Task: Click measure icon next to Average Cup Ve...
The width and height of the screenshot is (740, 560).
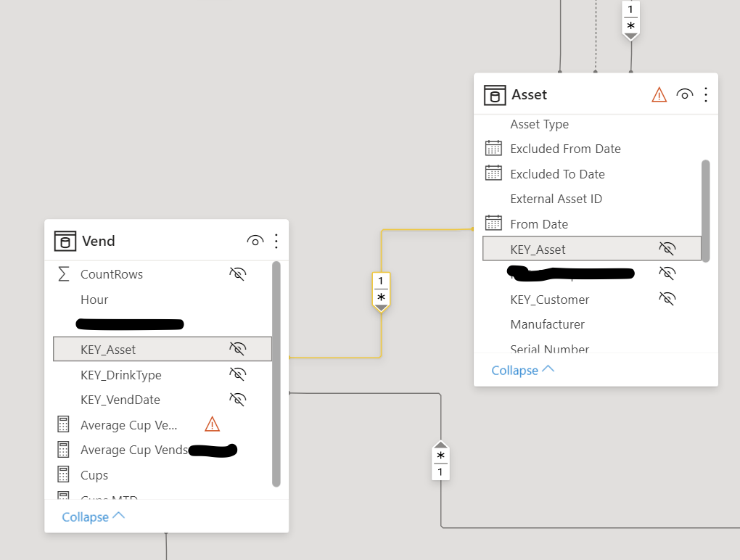Action: [63, 424]
